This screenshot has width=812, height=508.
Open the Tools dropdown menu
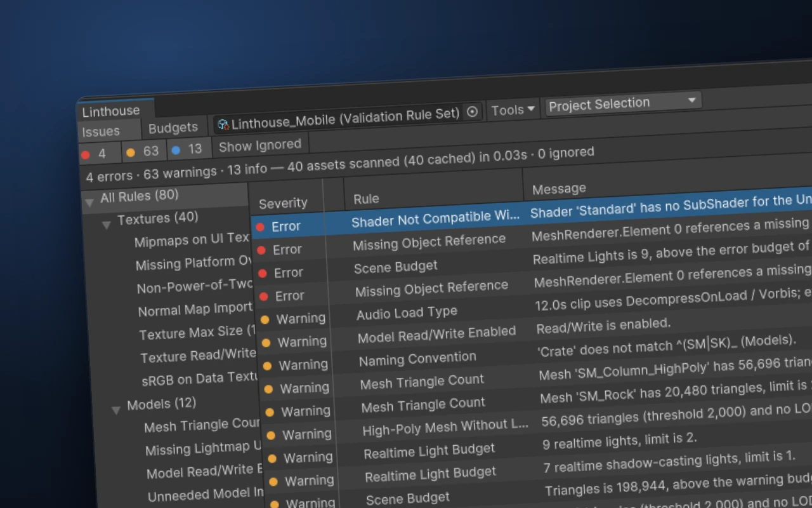pos(513,110)
